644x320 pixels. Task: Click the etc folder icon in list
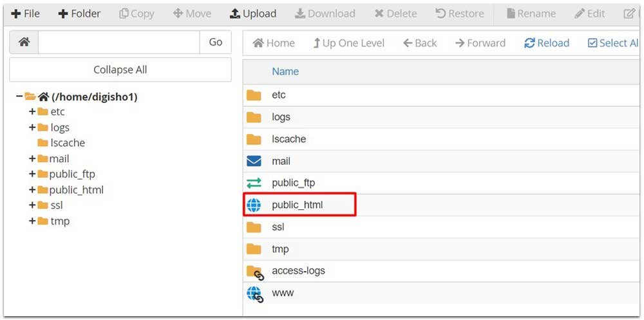(x=254, y=95)
